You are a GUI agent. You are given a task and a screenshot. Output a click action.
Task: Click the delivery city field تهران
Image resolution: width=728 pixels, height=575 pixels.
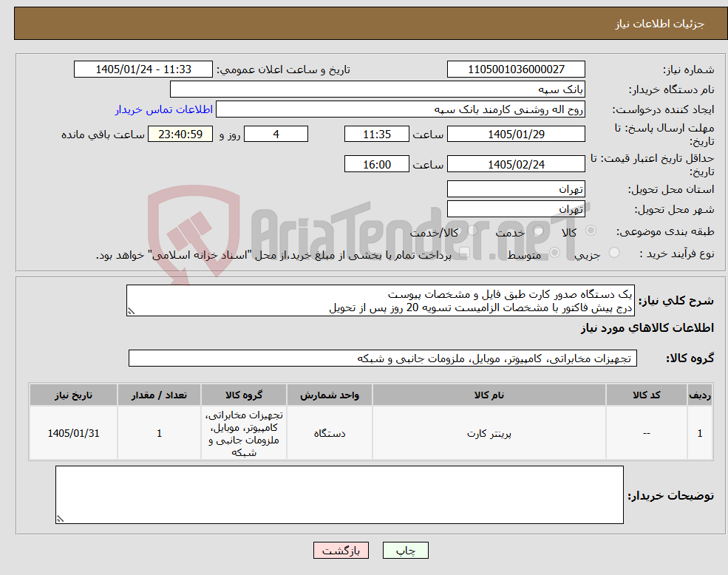[x=516, y=209]
